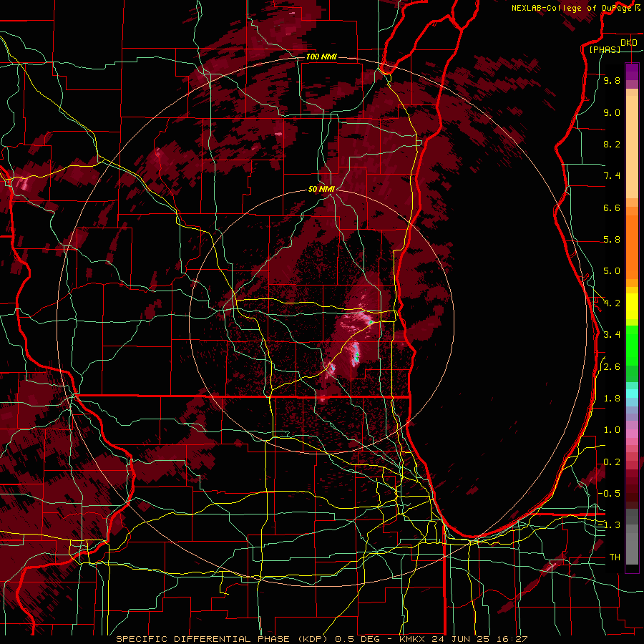The height and width of the screenshot is (644, 644).
Task: Click the 2.6 legend value
Action: point(612,367)
